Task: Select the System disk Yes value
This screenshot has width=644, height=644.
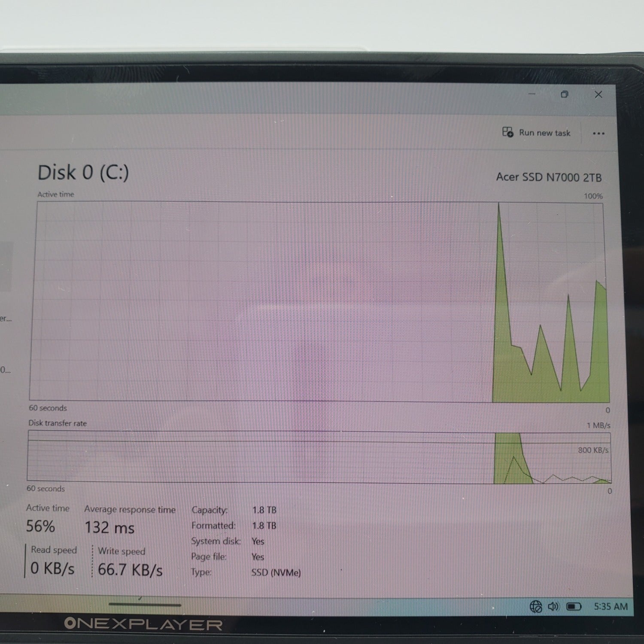Action: (x=258, y=541)
